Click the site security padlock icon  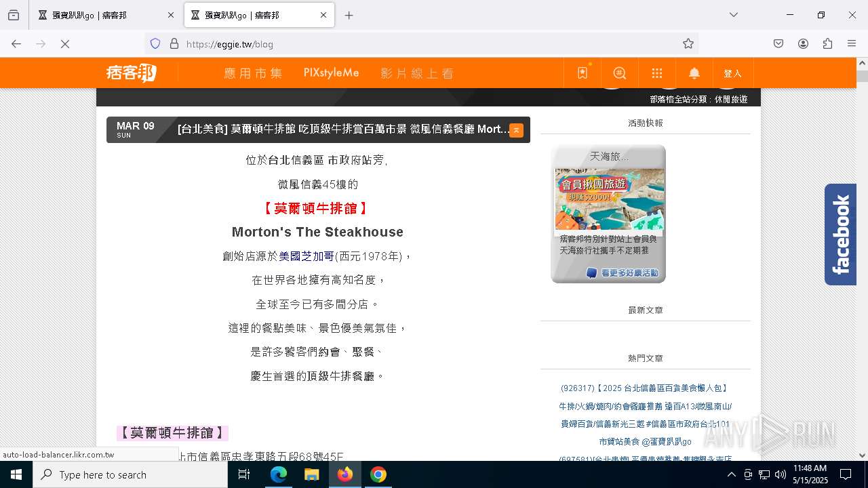(x=174, y=43)
